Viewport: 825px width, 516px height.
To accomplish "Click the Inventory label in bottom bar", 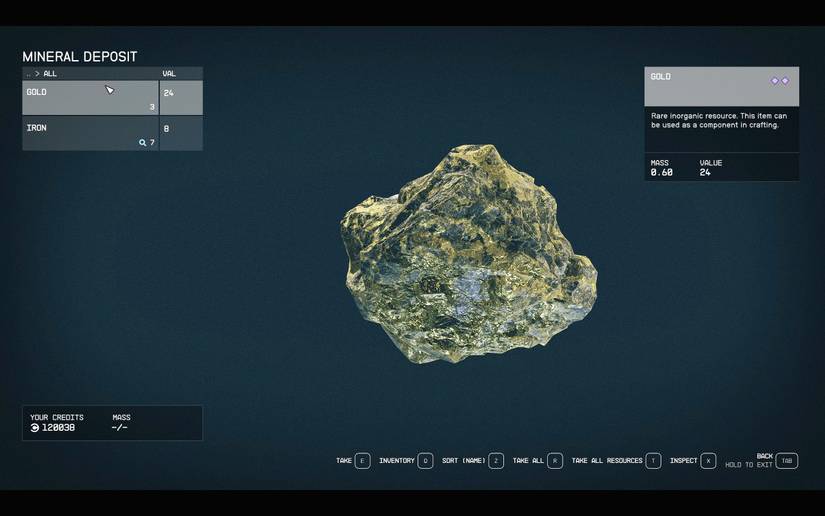I will (x=397, y=461).
